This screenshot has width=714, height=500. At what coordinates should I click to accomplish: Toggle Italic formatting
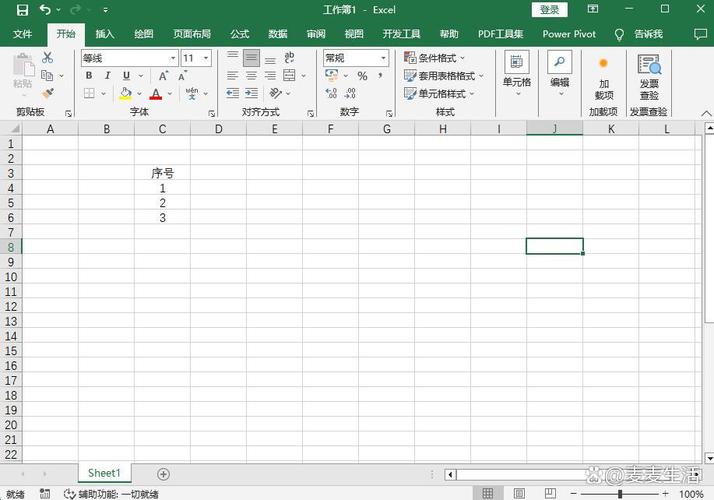tap(107, 76)
